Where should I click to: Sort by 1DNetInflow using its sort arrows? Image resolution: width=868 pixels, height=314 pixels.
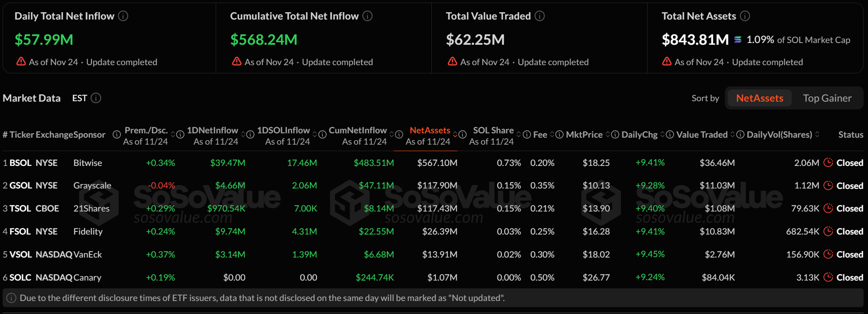point(243,135)
